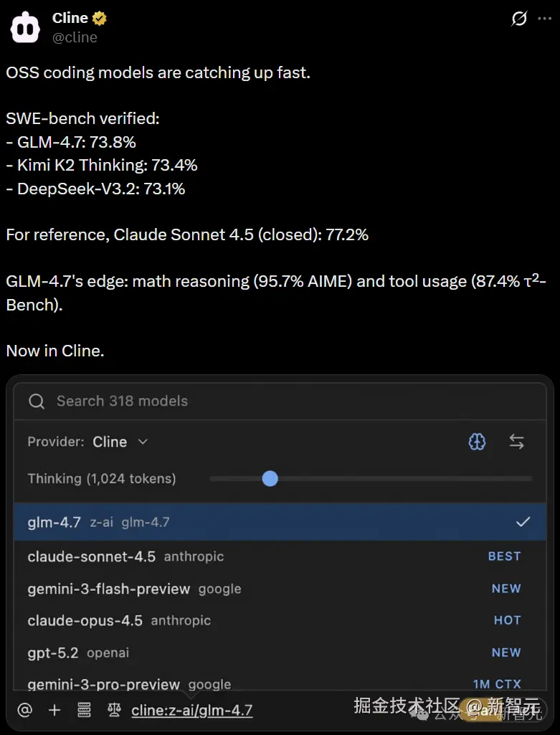Click the Grok icon on the post
The width and height of the screenshot is (560, 735).
click(x=519, y=19)
